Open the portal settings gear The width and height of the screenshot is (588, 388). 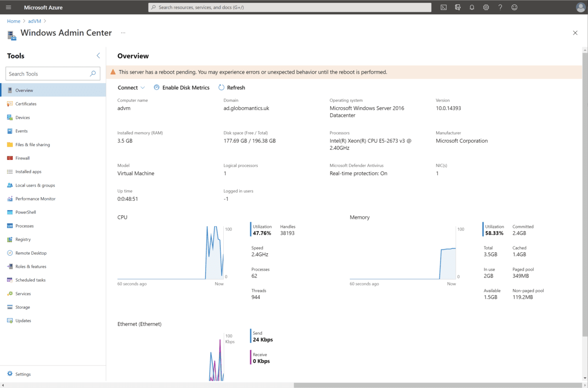tap(486, 7)
